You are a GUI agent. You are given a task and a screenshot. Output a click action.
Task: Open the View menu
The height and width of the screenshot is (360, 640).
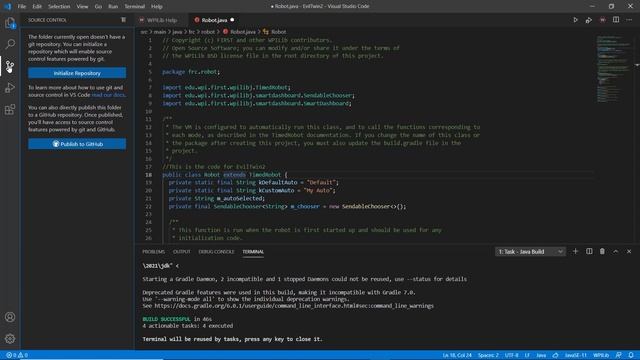click(82, 7)
